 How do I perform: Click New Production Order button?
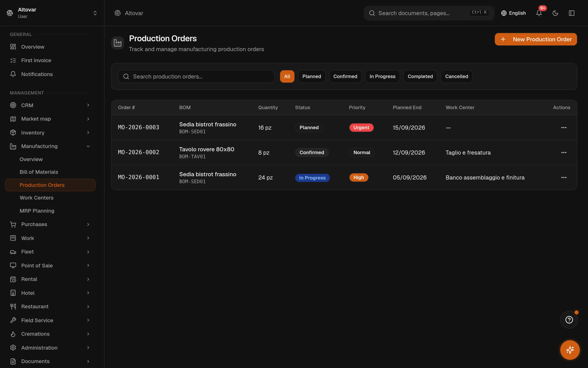click(x=536, y=39)
